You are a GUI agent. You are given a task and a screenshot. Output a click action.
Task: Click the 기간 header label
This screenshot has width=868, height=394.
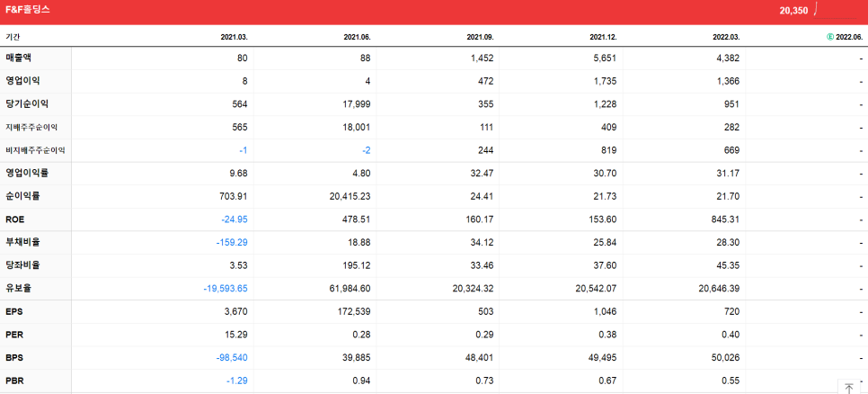coord(13,37)
